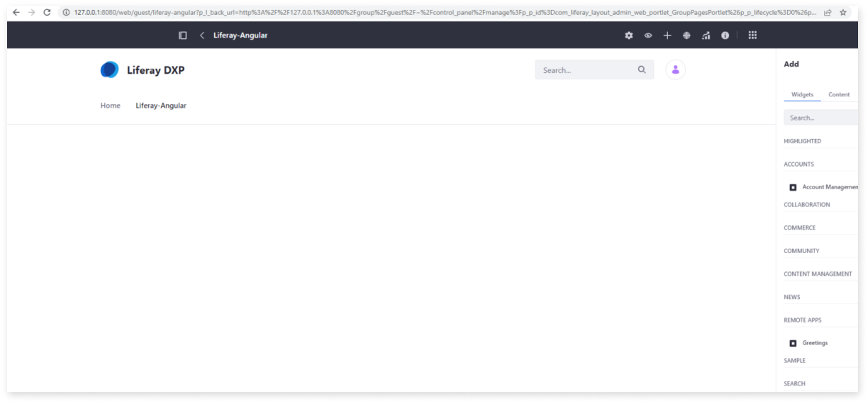Open the user avatar menu
Image resolution: width=868 pixels, height=404 pixels.
[675, 69]
